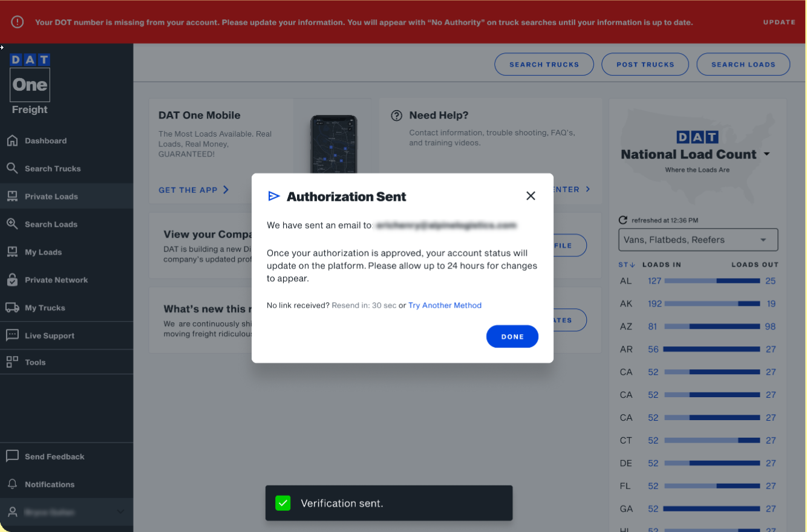Select the Private Network lock icon
Viewport: 807px width, 532px height.
(x=12, y=280)
